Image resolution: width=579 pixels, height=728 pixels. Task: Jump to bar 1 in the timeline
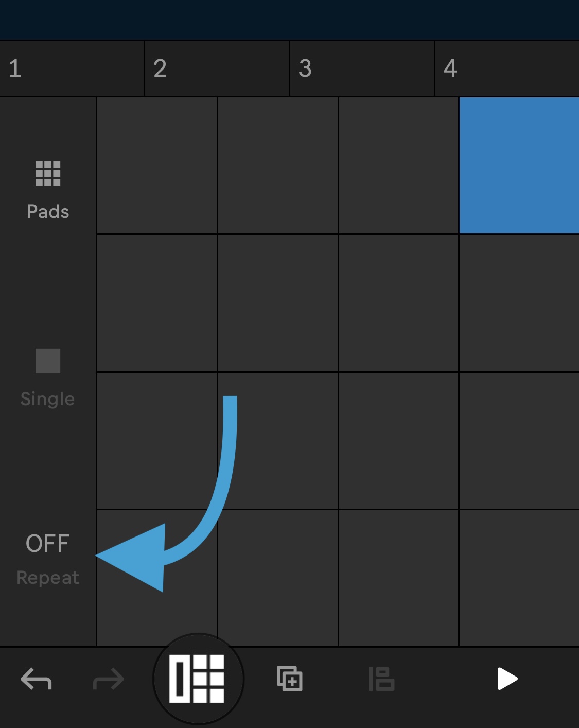[x=72, y=68]
